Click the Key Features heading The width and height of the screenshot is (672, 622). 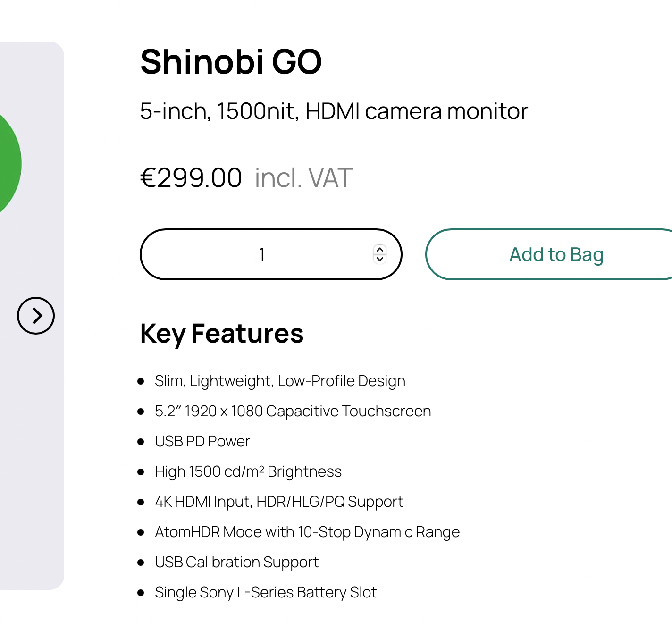(x=222, y=334)
